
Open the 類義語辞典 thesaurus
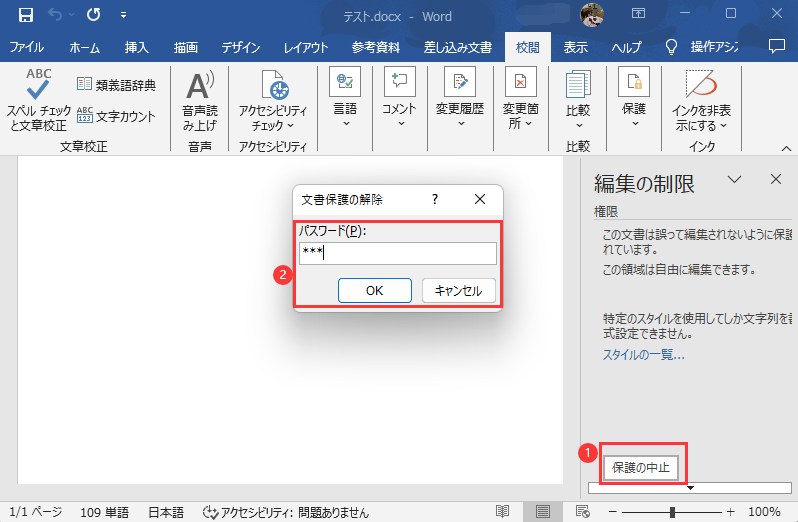[x=116, y=84]
